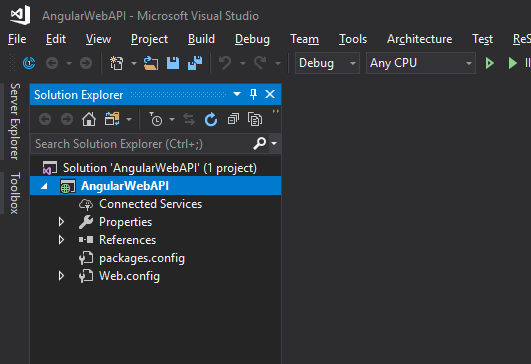Expand the Properties node
The image size is (531, 364).
(x=61, y=222)
